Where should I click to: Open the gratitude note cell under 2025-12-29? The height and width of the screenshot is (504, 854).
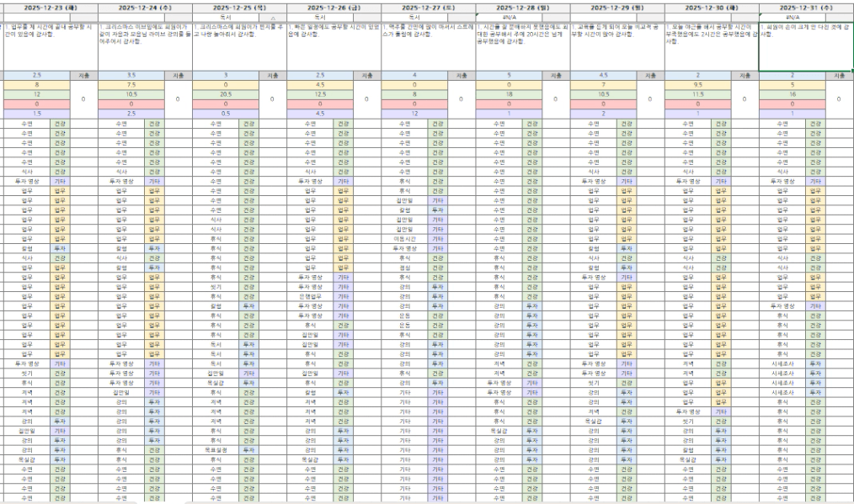pyautogui.click(x=617, y=47)
